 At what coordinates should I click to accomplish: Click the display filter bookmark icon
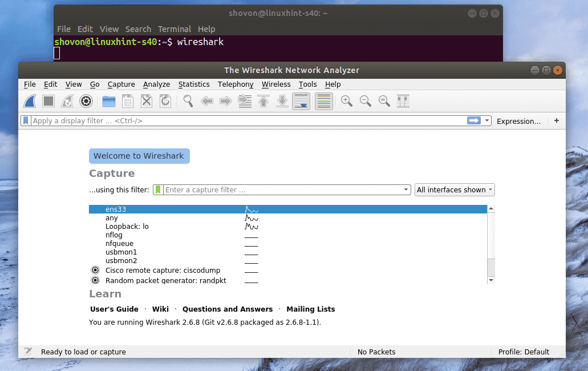(x=26, y=121)
